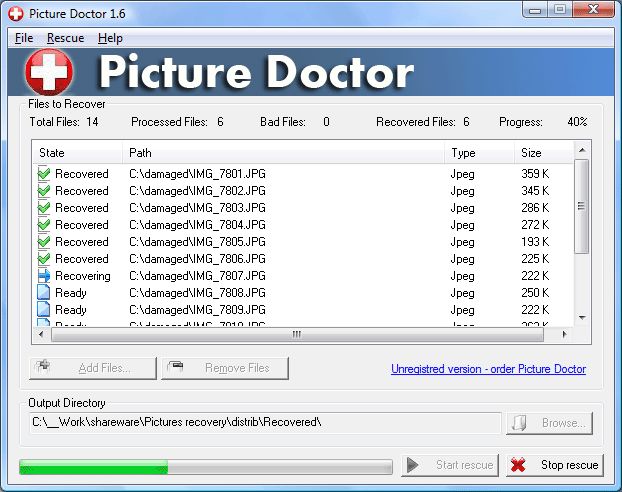
Task: Click the Browse... button label
Action: click(x=564, y=423)
